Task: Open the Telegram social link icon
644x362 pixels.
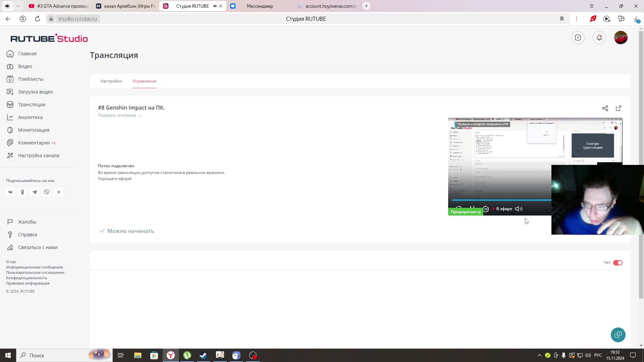Action: point(35,192)
